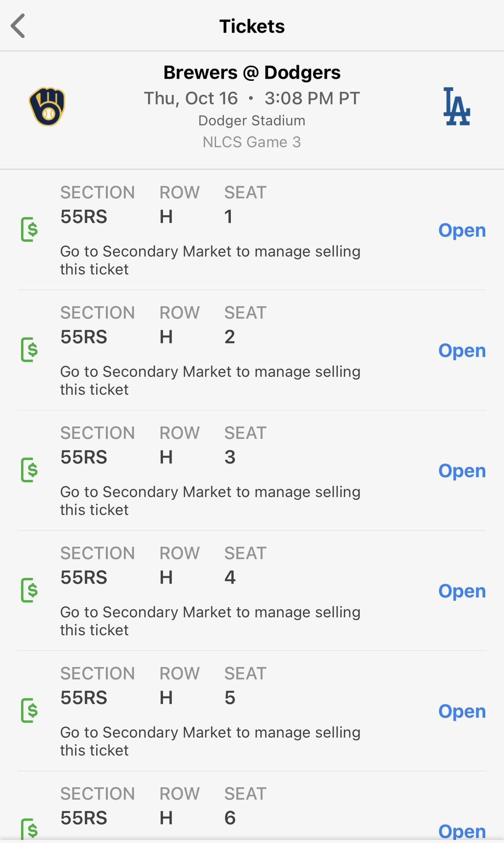The image size is (504, 843).
Task: Tap the Secondary Market note for seat 3
Action: pos(210,501)
